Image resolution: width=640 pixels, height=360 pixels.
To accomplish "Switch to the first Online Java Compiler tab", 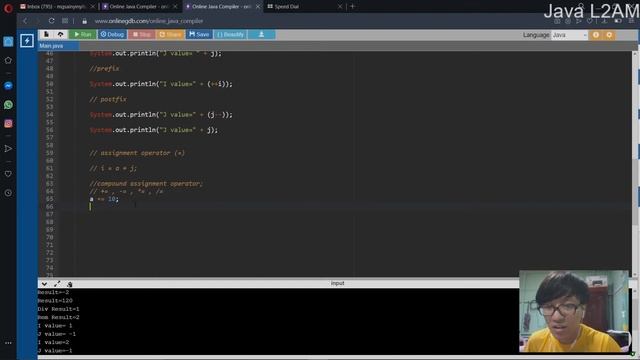I will (139, 7).
